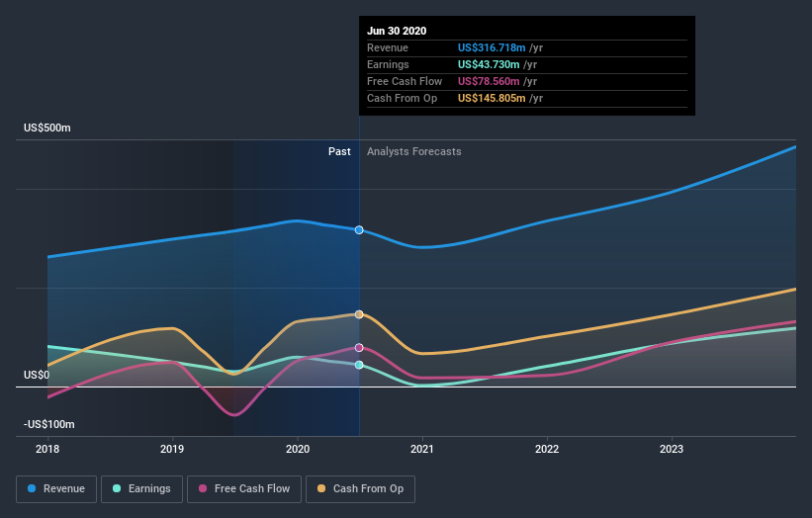Click the US$43.730m earnings value in tooltip
Viewport: 812px width, 518px height.
tap(489, 64)
